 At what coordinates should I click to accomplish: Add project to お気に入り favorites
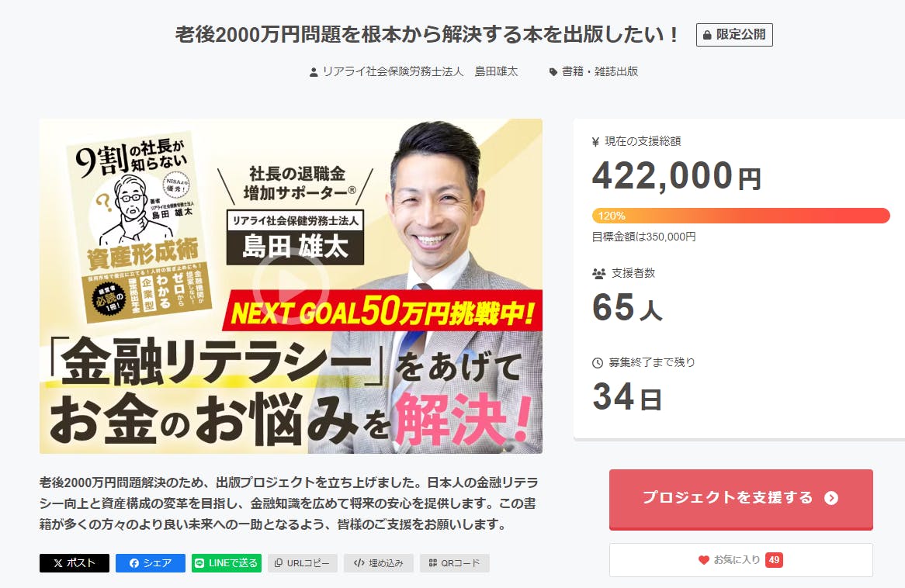pos(741,560)
